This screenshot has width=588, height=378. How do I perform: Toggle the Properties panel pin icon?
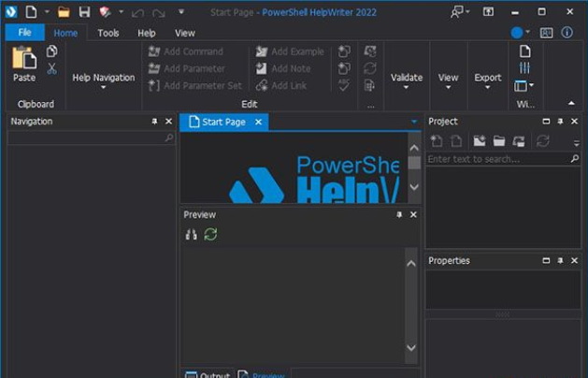click(x=561, y=261)
